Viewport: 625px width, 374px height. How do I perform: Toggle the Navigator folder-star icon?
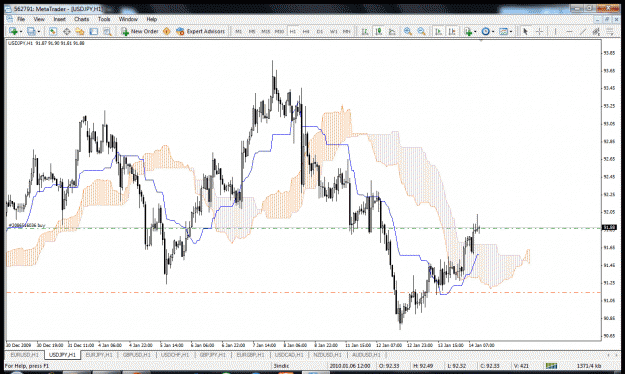click(x=80, y=31)
